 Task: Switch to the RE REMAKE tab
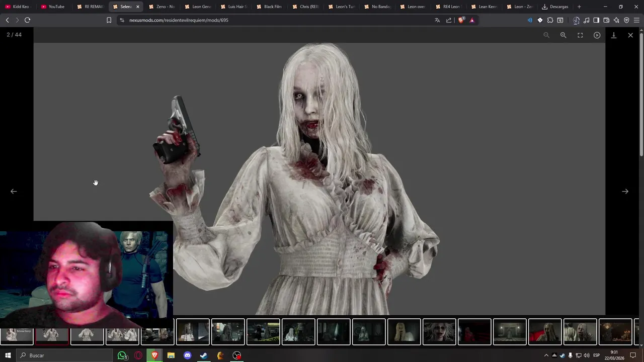[x=90, y=7]
